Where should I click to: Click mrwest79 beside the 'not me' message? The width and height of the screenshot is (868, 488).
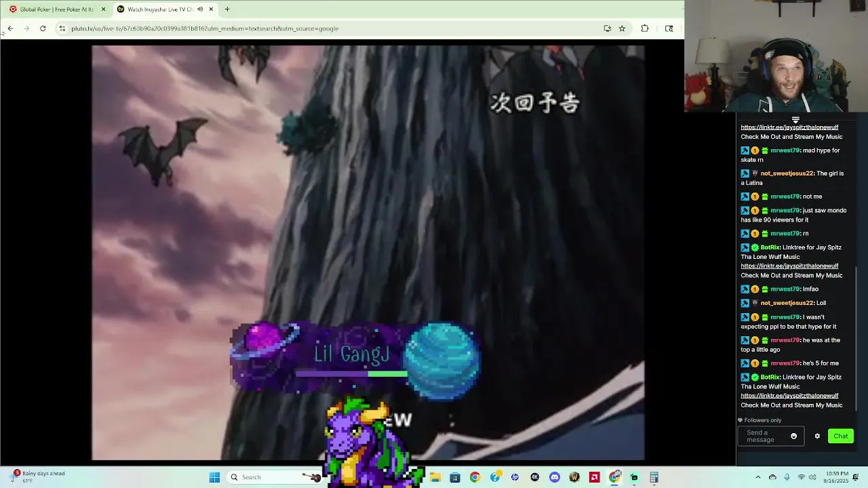[x=785, y=197]
